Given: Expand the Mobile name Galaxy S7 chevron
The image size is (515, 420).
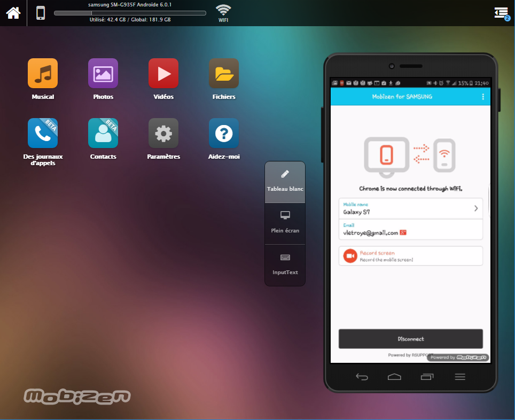Looking at the screenshot, I should click(476, 208).
